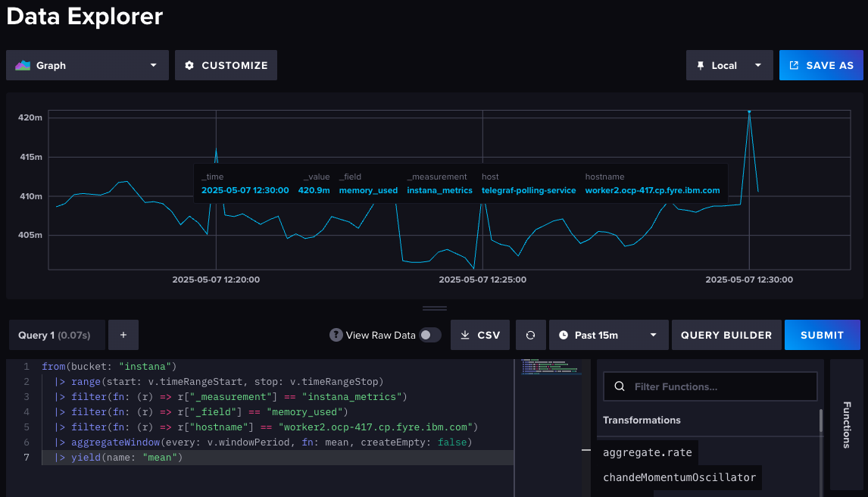Click tooltip value 420.9m
Image resolution: width=868 pixels, height=497 pixels.
coord(314,190)
